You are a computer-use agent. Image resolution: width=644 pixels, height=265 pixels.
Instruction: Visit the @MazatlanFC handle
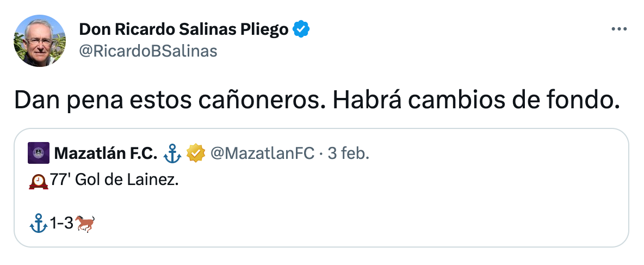262,154
